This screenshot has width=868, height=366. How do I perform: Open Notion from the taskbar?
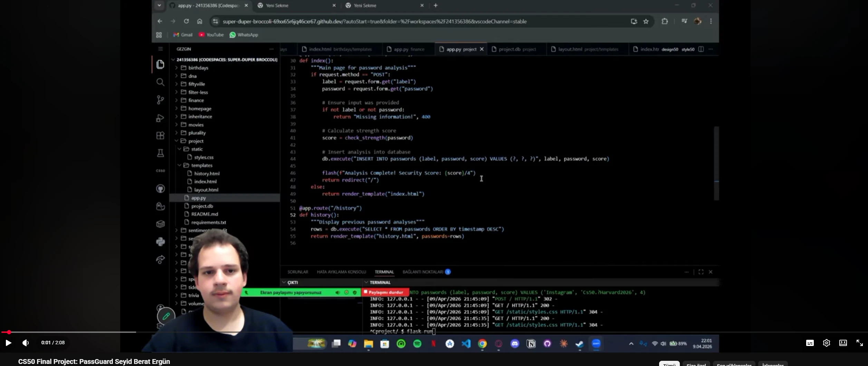tap(531, 344)
